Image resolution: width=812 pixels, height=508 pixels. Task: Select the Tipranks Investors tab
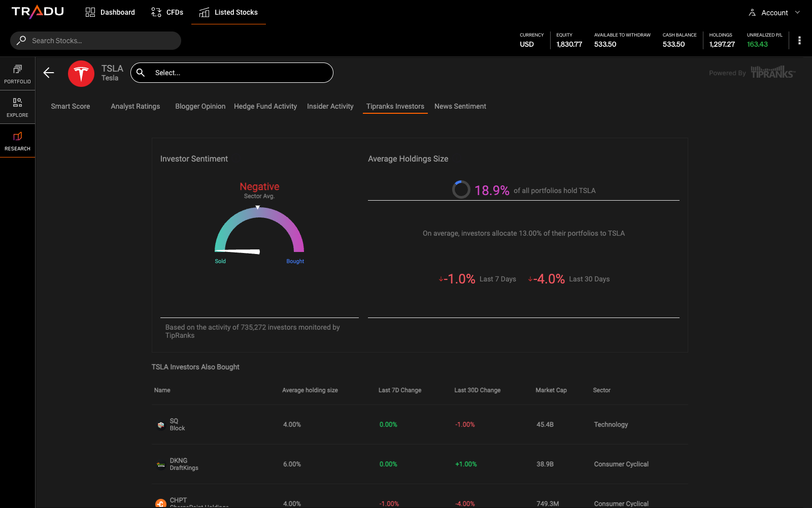pos(395,106)
